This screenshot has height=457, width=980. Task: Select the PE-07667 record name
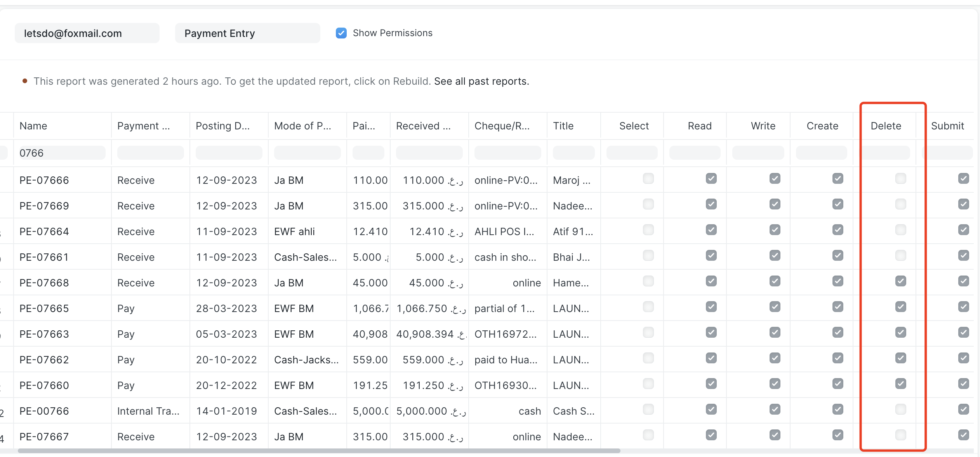click(x=44, y=436)
